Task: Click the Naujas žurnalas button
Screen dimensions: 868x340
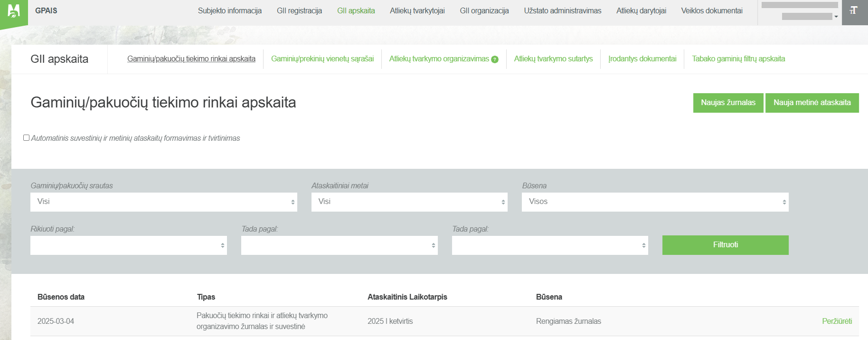Action: 728,103
